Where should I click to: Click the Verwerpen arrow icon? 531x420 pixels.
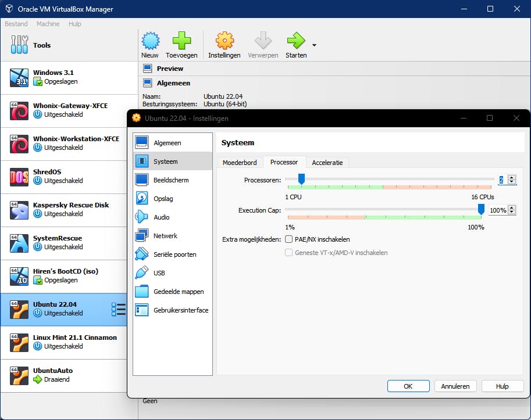click(x=263, y=41)
